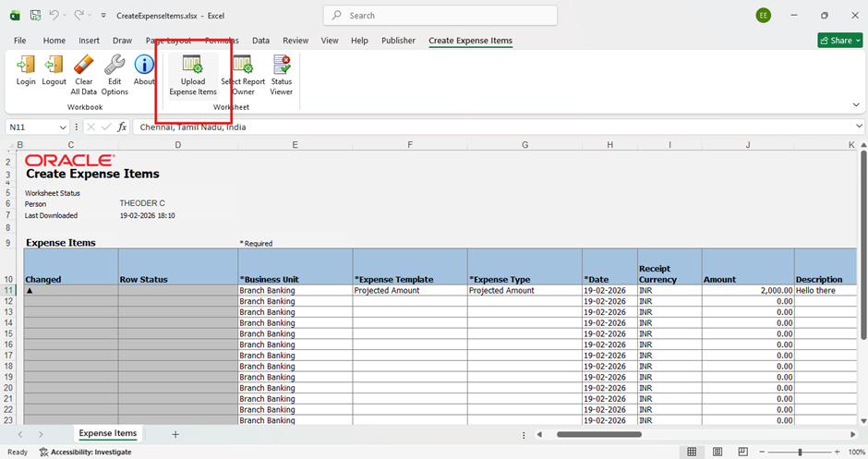
Task: Open the Publisher ribbon tab
Action: (x=398, y=41)
